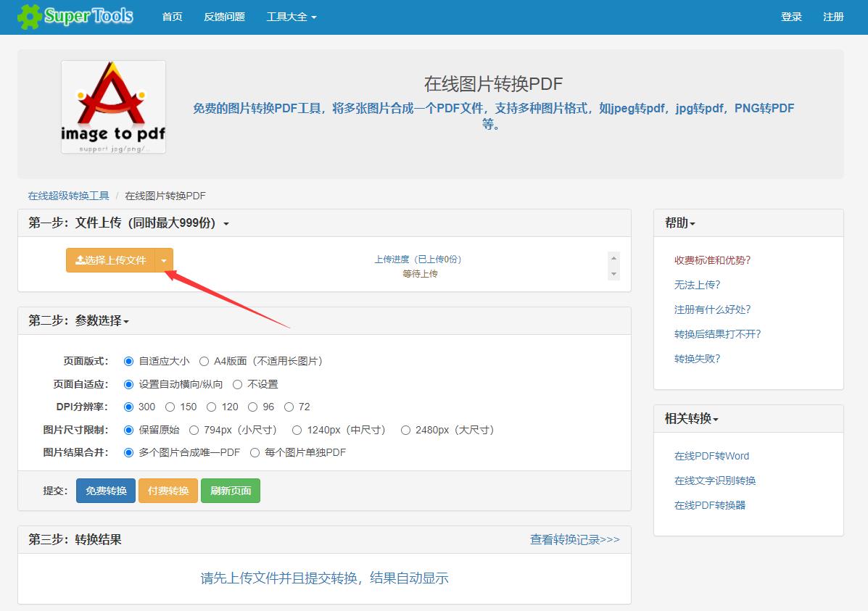Expand the 工具大全 dropdown menu
This screenshot has width=868, height=611.
tap(290, 16)
